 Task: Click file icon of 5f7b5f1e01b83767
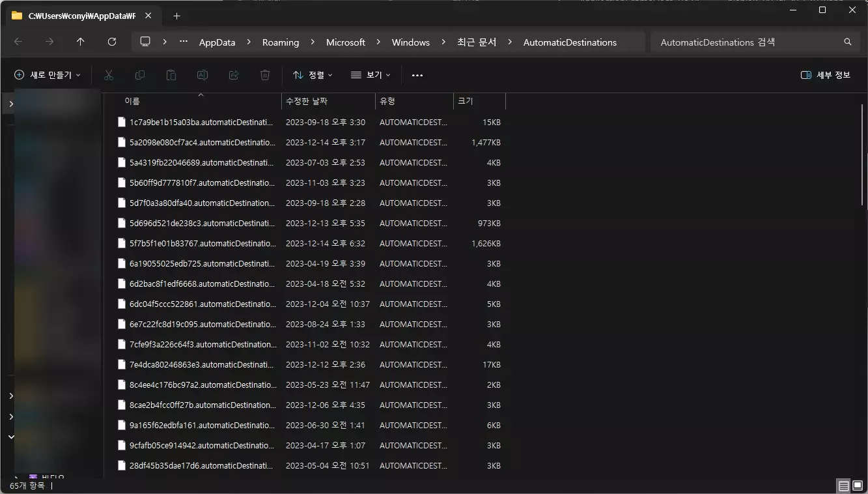(x=121, y=243)
